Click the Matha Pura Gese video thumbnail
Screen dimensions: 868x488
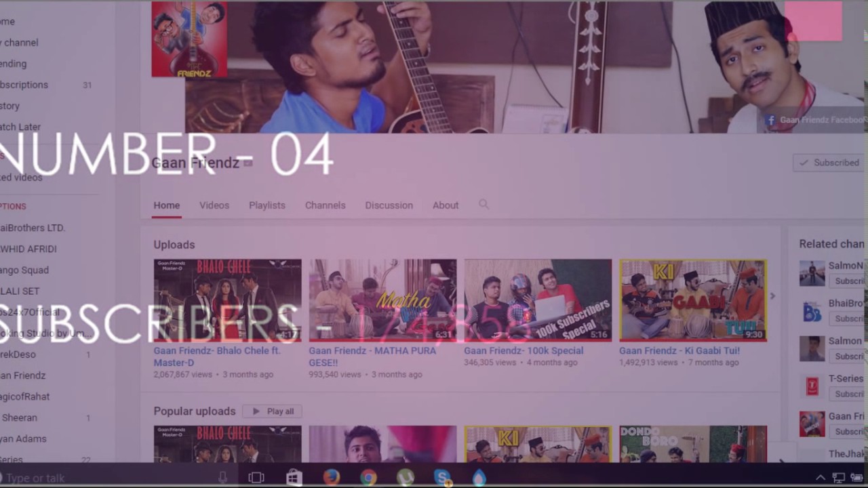(x=382, y=300)
